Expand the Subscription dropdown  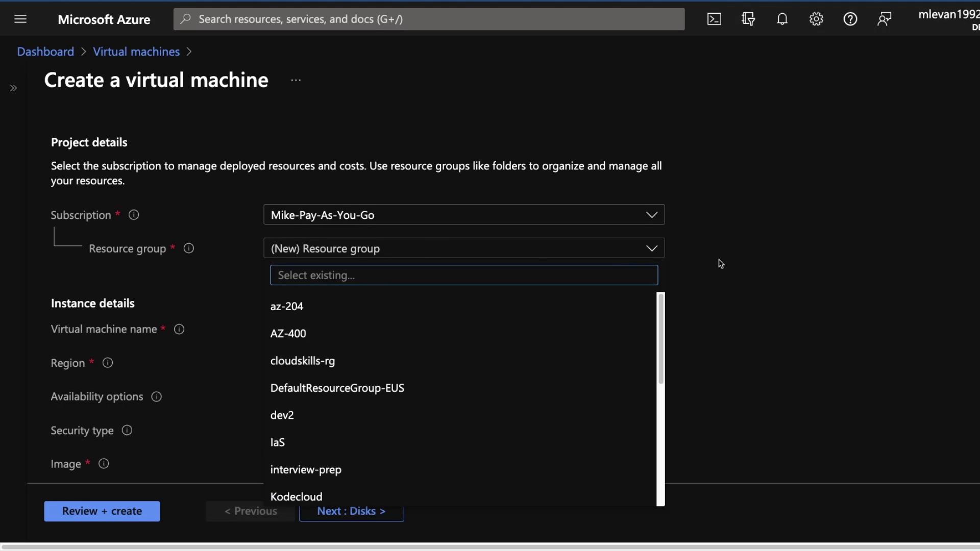click(651, 215)
